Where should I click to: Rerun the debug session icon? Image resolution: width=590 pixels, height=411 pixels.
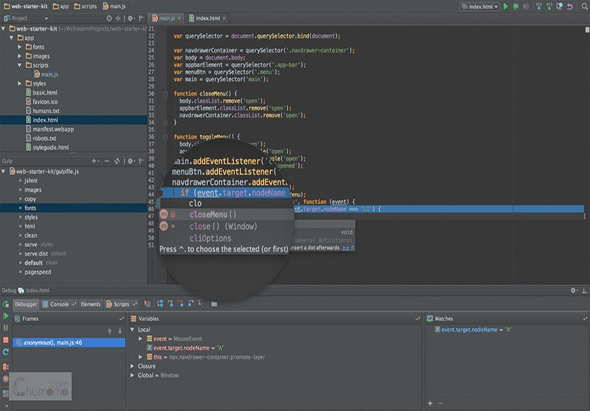[6, 304]
